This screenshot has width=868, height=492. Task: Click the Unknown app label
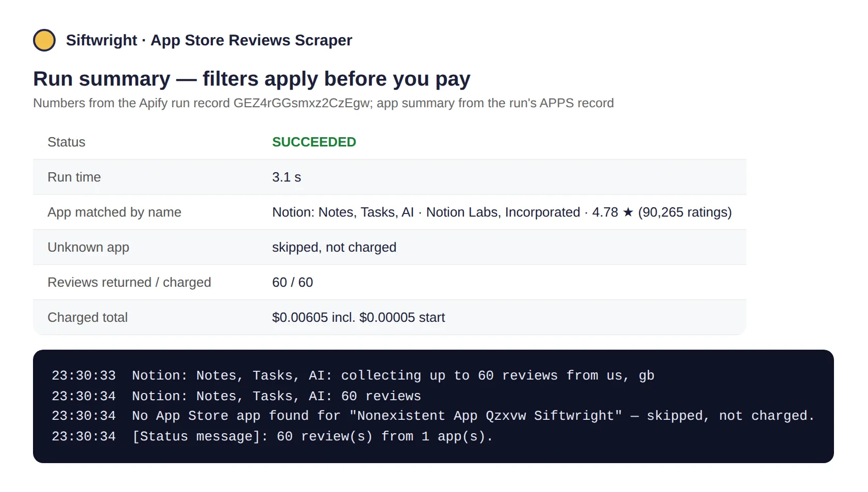[x=89, y=247]
